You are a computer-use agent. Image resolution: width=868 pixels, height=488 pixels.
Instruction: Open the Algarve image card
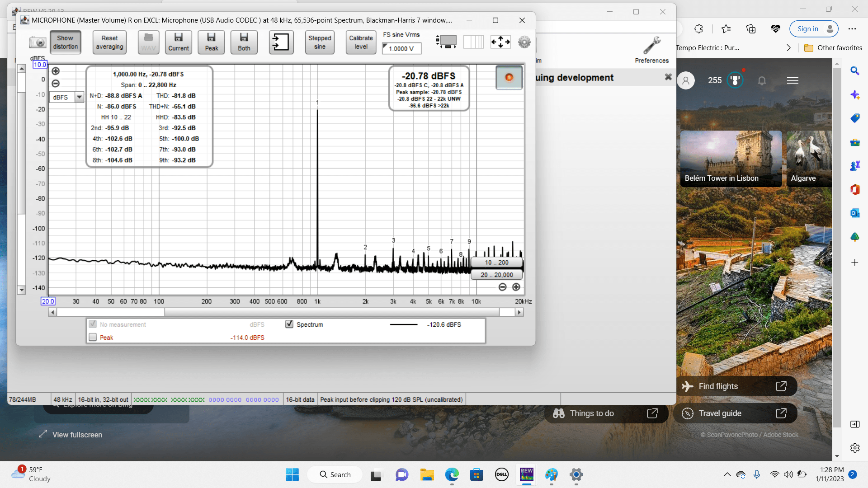pyautogui.click(x=809, y=159)
